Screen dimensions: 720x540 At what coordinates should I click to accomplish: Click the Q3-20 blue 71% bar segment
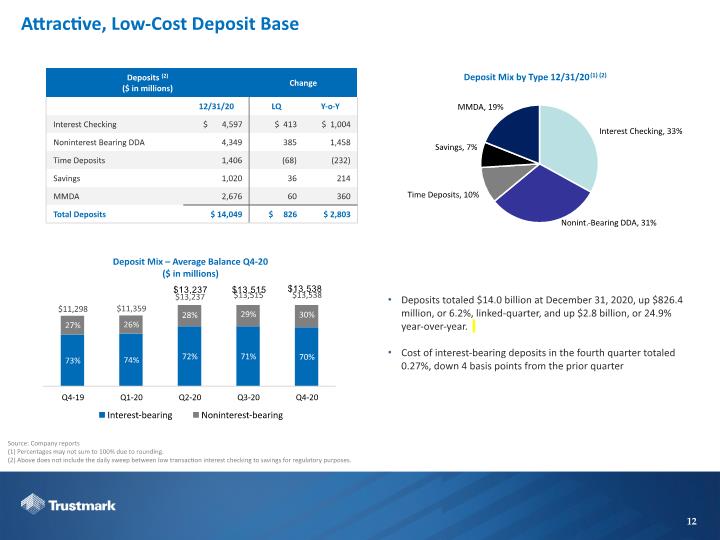point(248,356)
